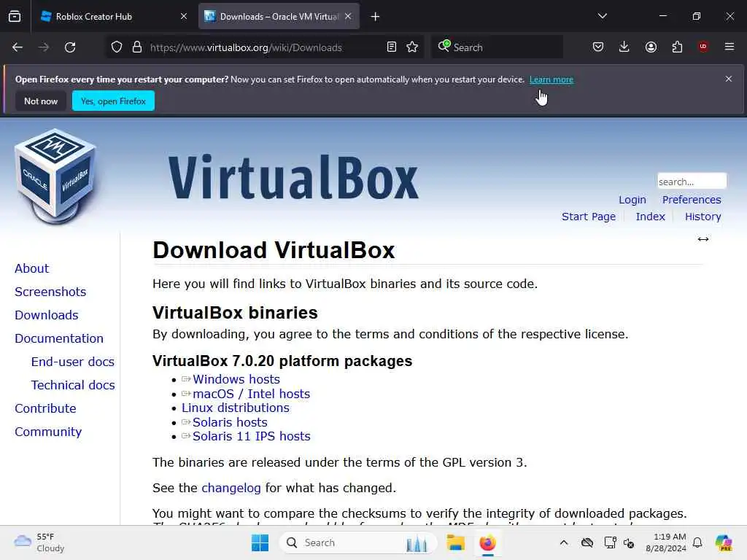Open the changelog link
747x560 pixels.
click(231, 488)
